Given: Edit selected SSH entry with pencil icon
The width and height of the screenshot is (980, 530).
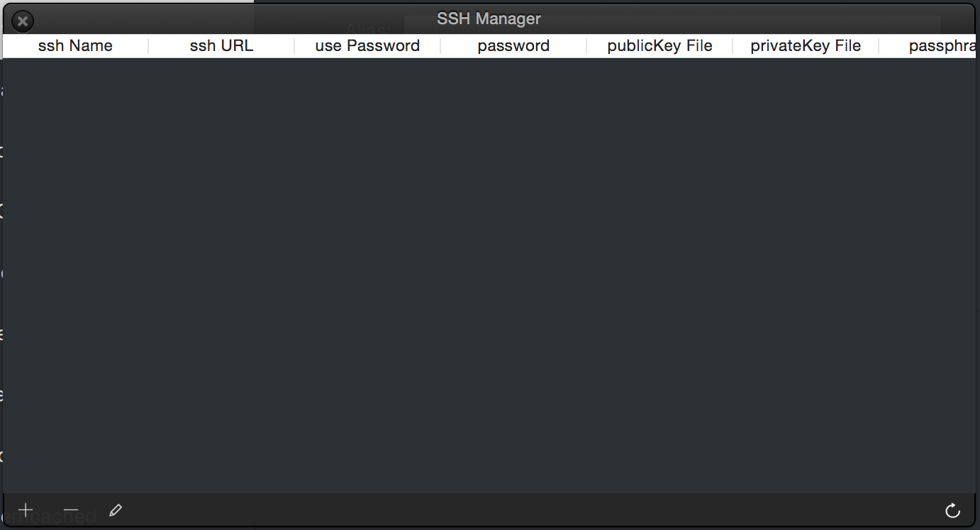Looking at the screenshot, I should point(116,510).
